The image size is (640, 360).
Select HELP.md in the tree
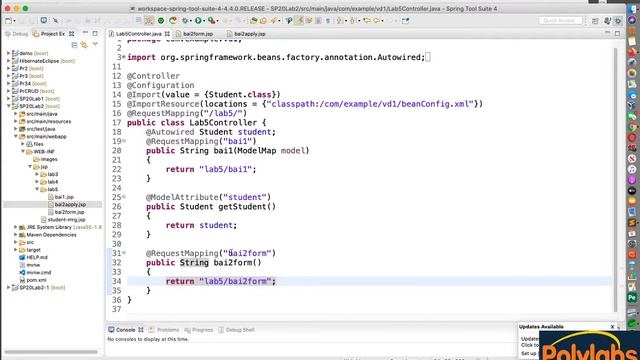(x=33, y=257)
